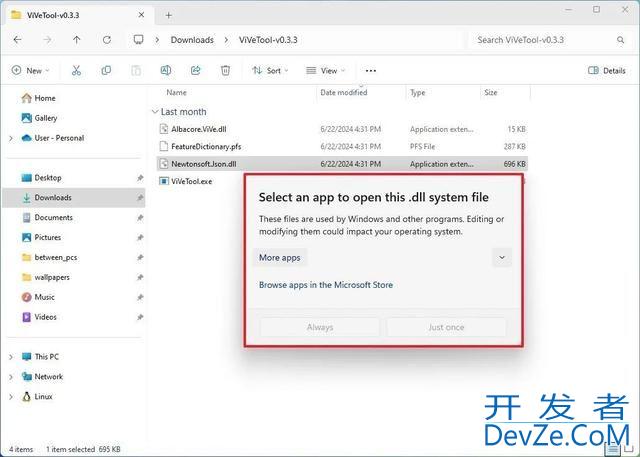Close the ViVeTool-v0.3.3 tab
Screen dimensions: 640x457
[141, 15]
